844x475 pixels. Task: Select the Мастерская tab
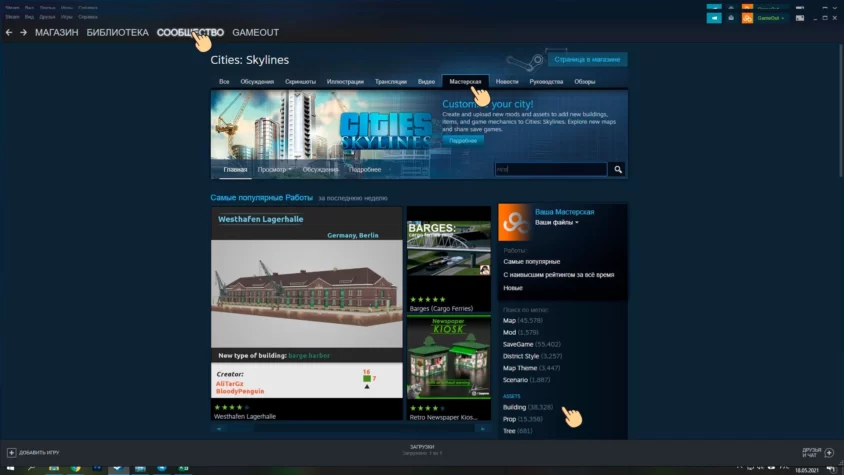click(465, 82)
